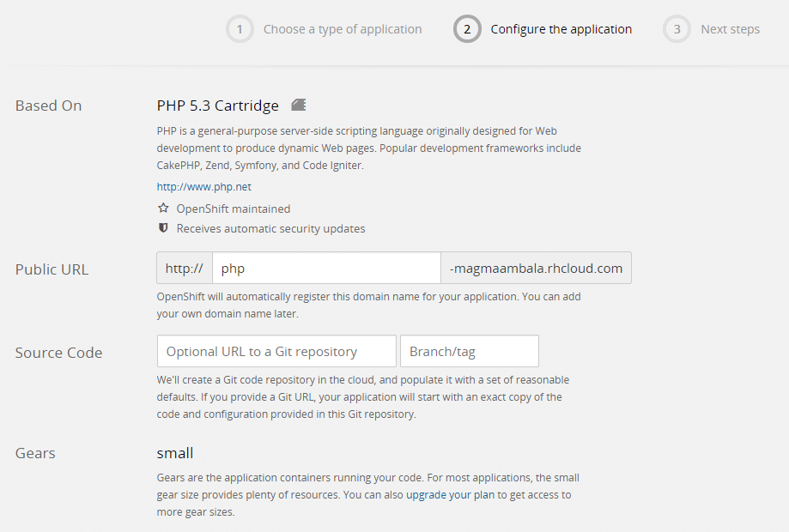This screenshot has width=789, height=532.
Task: Click the "PHP 5.3 Cartridge" heading
Action: click(217, 106)
